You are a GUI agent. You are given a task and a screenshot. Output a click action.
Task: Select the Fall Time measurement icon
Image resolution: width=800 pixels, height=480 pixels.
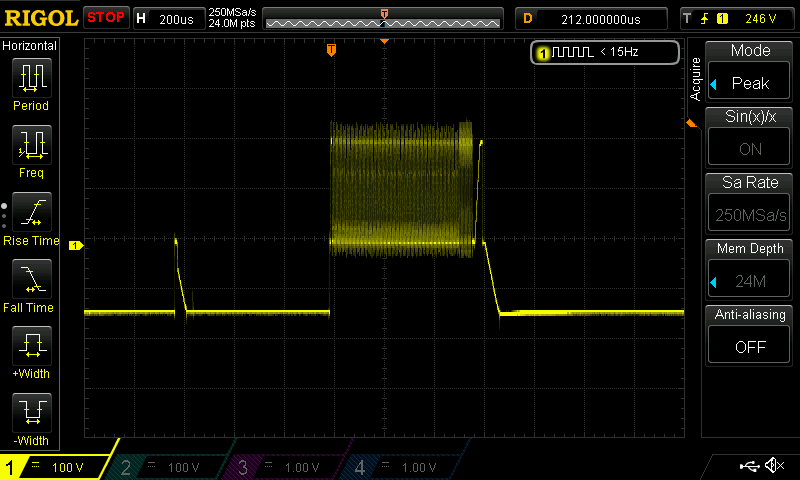tap(31, 279)
